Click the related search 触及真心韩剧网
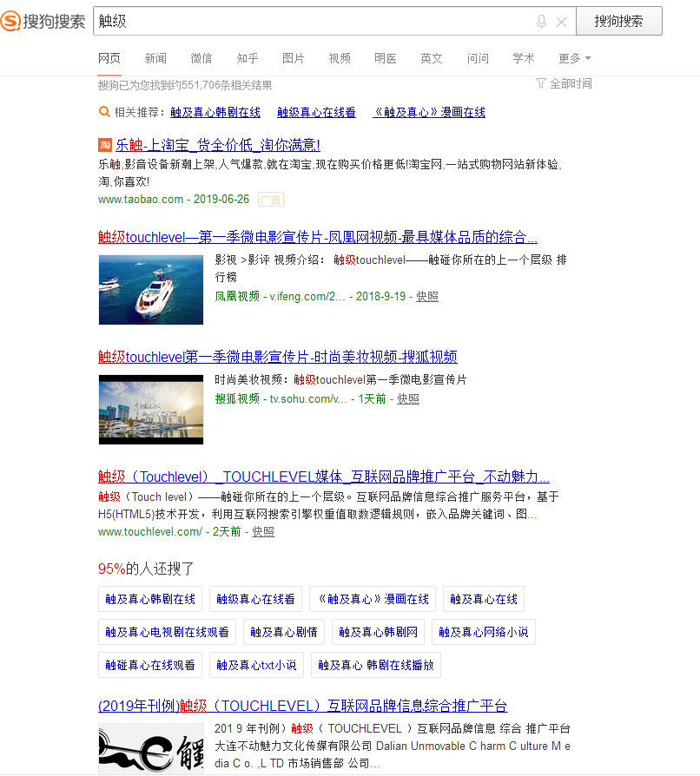This screenshot has width=700, height=776. (378, 632)
